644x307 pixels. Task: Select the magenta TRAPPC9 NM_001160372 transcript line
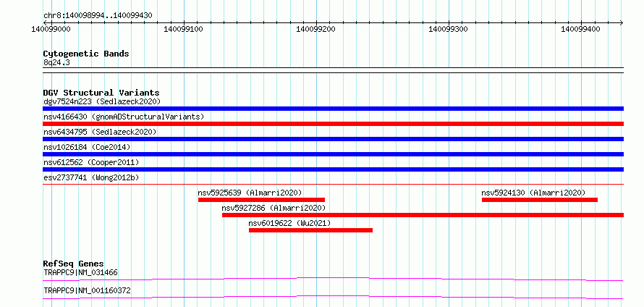pos(333,298)
